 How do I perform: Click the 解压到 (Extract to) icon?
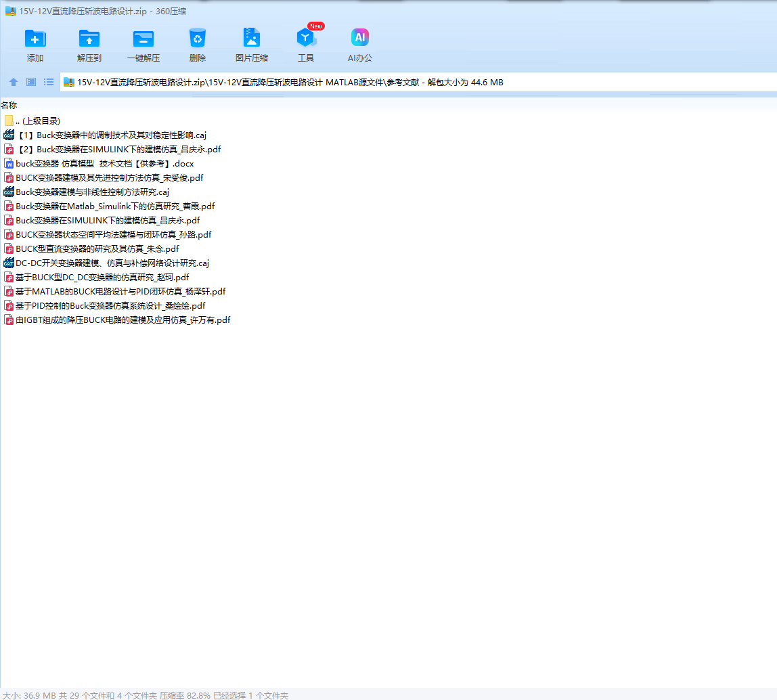[x=89, y=39]
